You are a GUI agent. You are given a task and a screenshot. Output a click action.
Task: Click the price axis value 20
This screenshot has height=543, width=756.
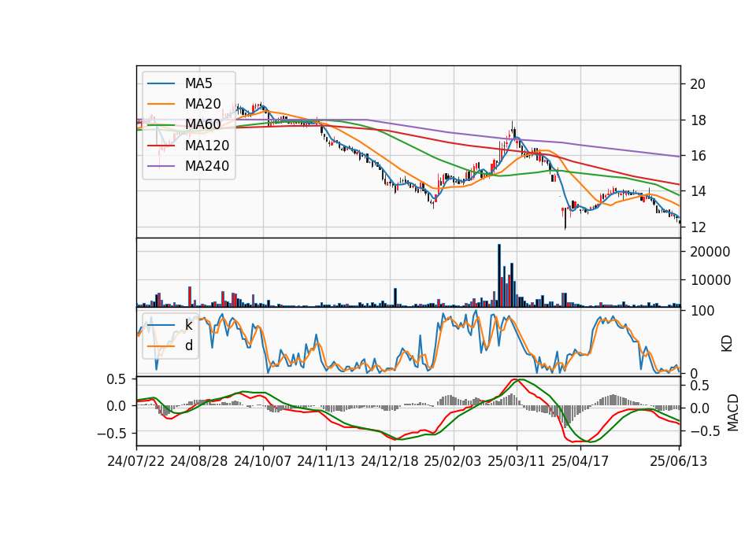pos(698,84)
